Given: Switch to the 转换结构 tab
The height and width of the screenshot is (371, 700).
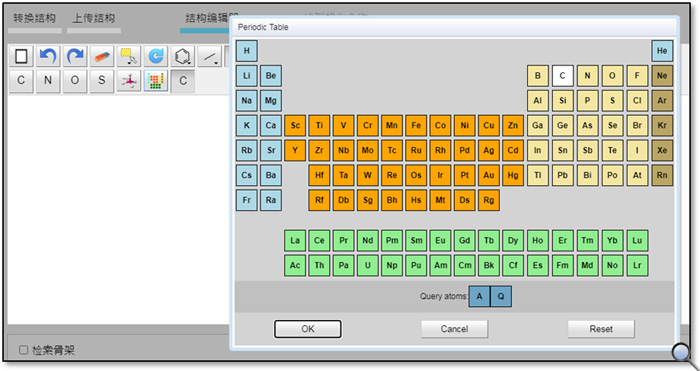Looking at the screenshot, I should pos(35,18).
